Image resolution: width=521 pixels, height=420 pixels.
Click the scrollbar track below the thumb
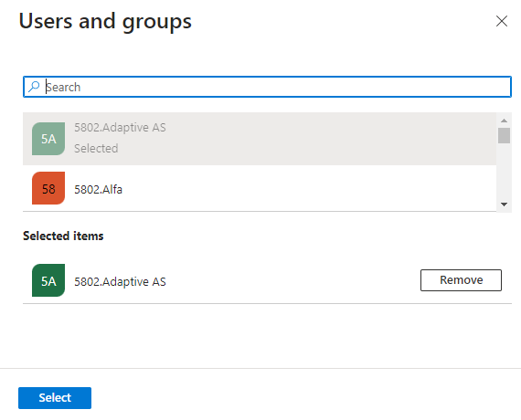(504, 172)
